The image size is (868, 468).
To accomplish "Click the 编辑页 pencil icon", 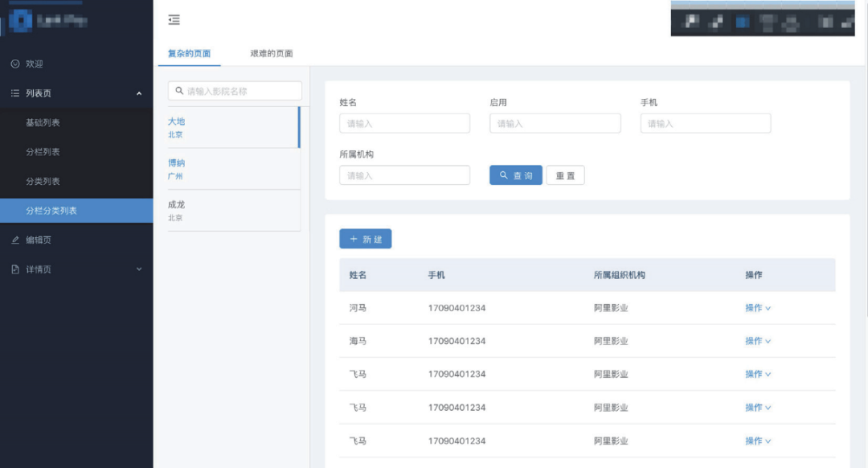I will (15, 240).
